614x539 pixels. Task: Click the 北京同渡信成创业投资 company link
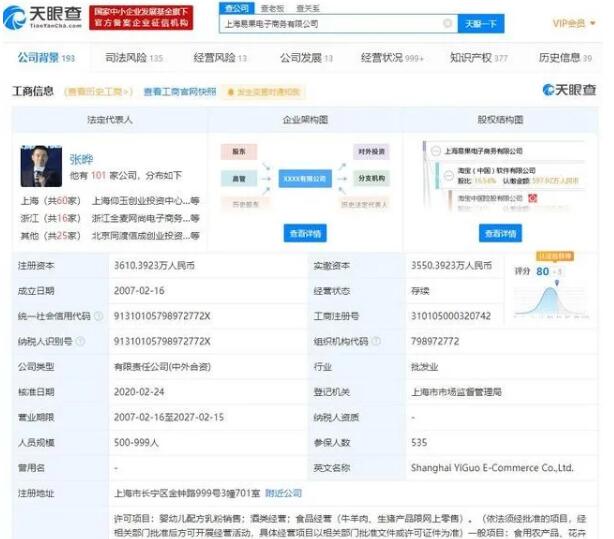pyautogui.click(x=146, y=235)
